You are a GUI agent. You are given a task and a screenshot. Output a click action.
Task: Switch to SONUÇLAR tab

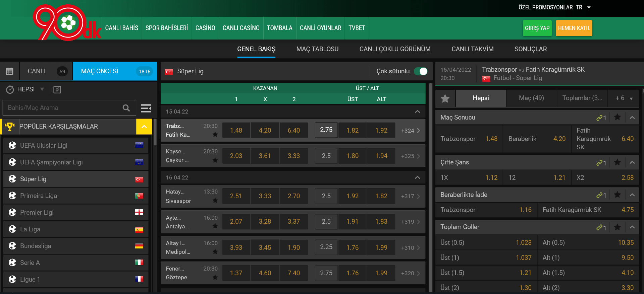tap(531, 49)
